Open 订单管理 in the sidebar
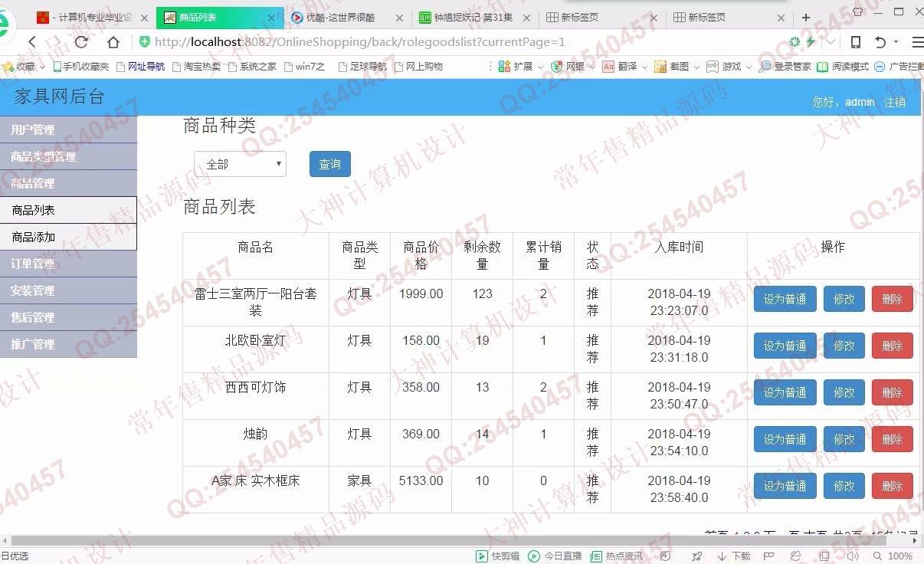924x564 pixels. pyautogui.click(x=68, y=264)
